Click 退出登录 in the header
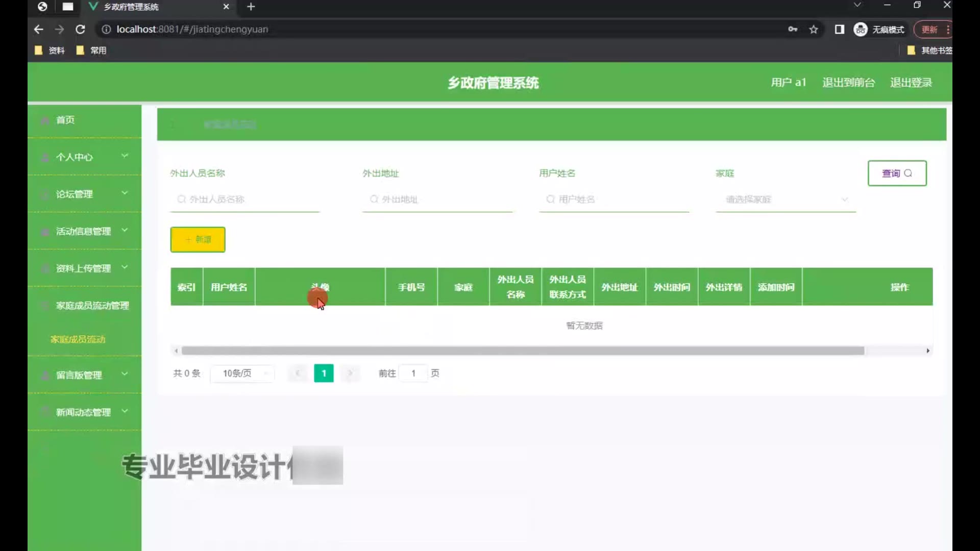 [911, 83]
